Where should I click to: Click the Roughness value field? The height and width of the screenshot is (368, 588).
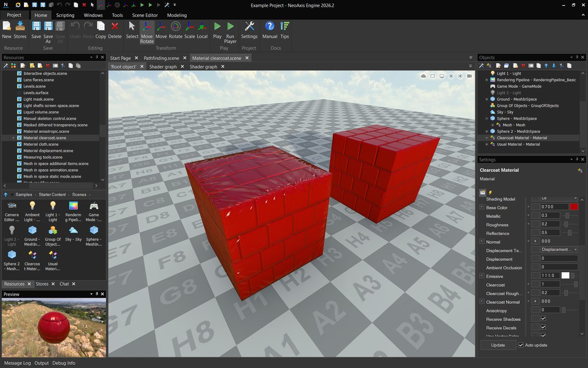click(550, 224)
